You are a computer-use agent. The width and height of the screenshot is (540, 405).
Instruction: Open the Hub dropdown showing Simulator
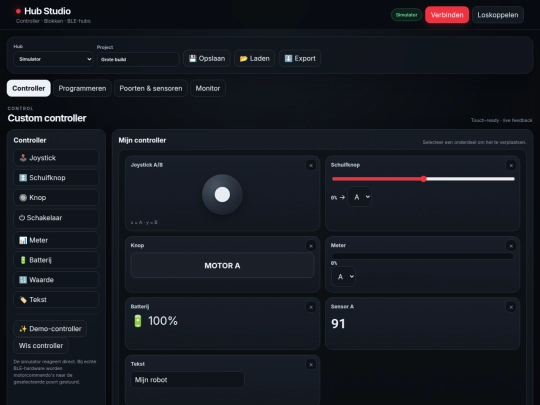point(53,59)
